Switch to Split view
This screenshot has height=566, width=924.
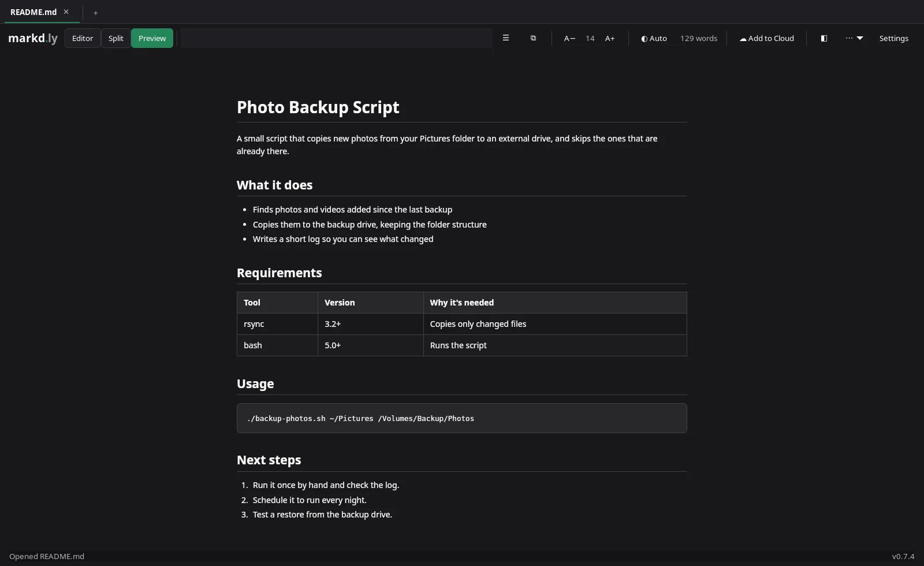click(x=116, y=38)
